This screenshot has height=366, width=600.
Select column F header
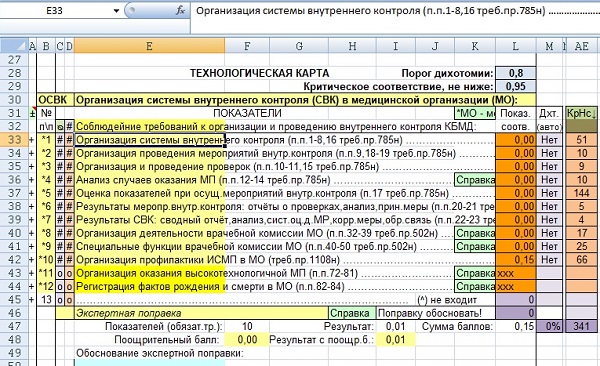click(x=247, y=46)
